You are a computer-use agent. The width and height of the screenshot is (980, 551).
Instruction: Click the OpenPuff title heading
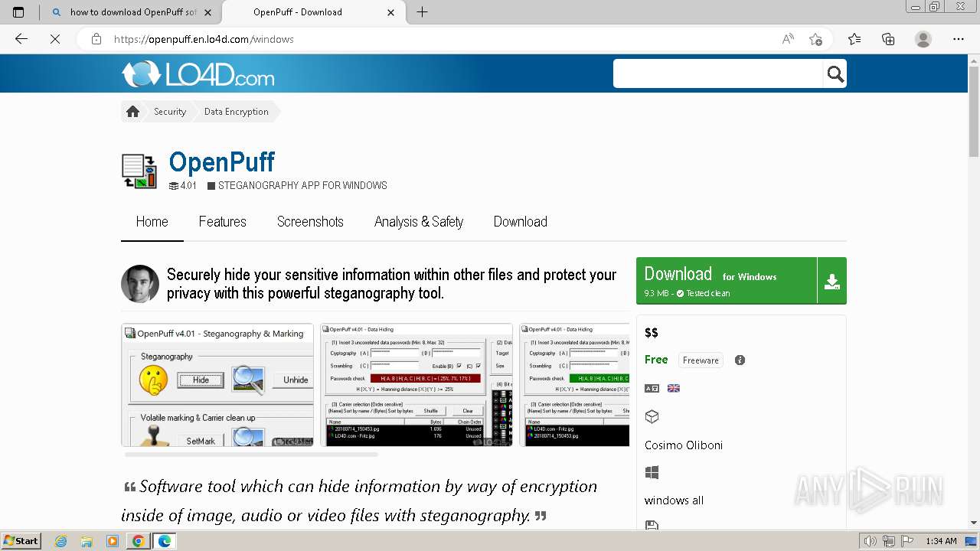pos(221,162)
